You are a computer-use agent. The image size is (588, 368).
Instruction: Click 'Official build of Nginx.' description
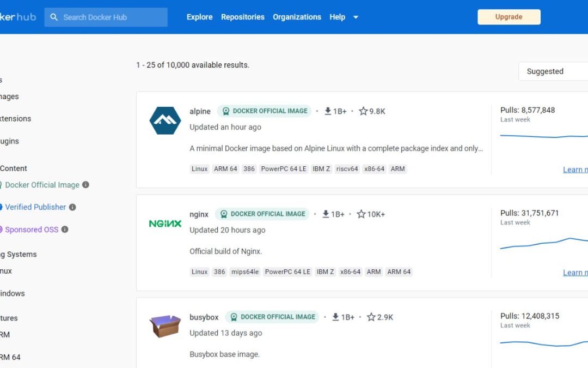pyautogui.click(x=226, y=251)
